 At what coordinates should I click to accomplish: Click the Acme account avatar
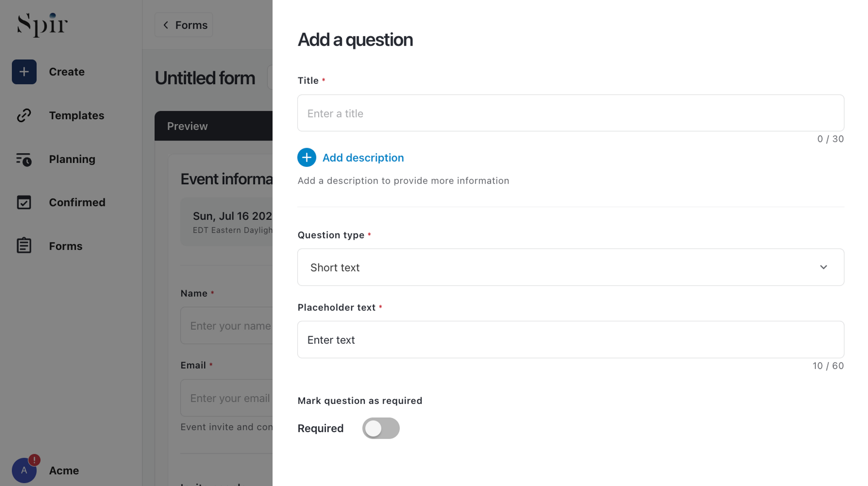(x=24, y=470)
